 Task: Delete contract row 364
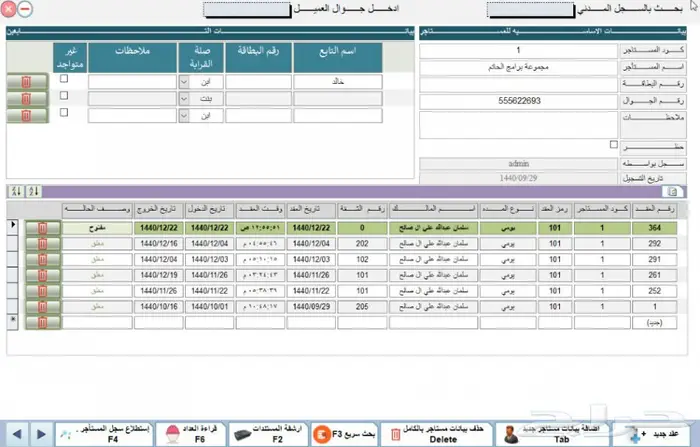42,228
